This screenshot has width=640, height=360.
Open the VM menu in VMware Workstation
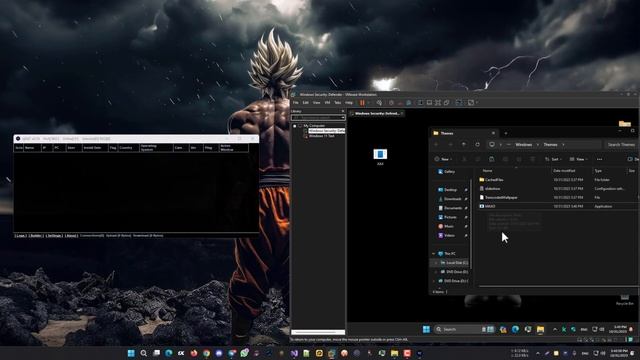[x=327, y=103]
